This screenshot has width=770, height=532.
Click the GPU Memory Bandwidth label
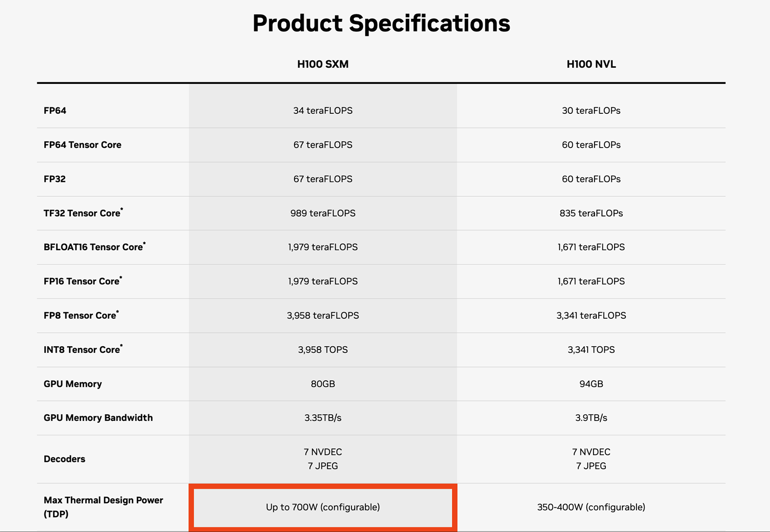click(98, 418)
